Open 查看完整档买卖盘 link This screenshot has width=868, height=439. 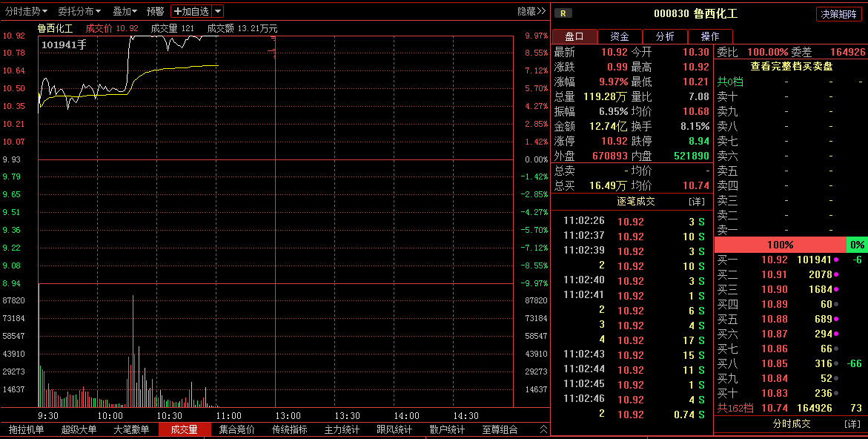point(790,66)
